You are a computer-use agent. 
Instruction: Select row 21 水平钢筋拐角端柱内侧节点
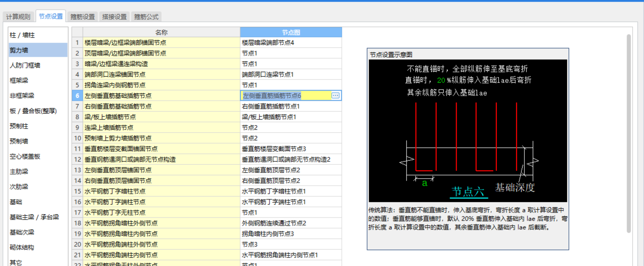[162, 255]
